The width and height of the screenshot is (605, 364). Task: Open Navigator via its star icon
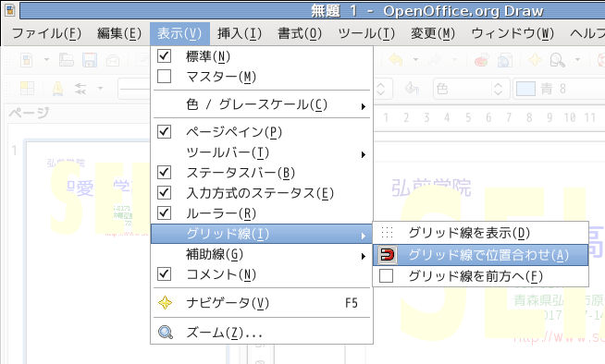(166, 303)
